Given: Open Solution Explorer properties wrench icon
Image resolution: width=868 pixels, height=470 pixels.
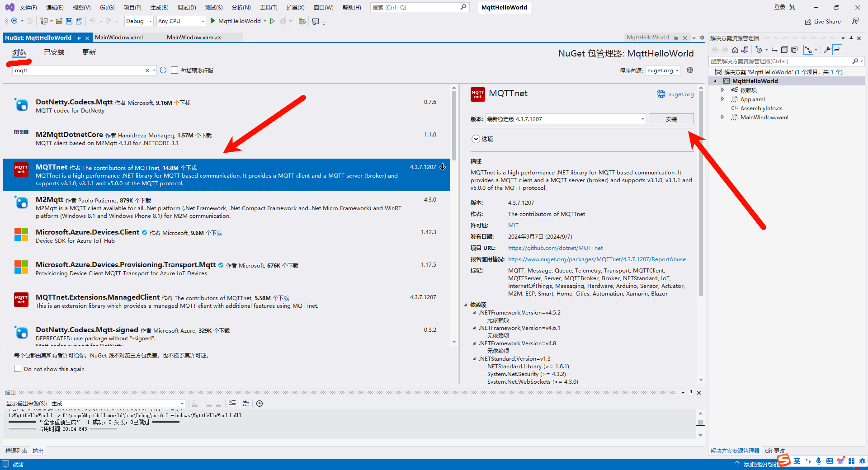Looking at the screenshot, I should point(827,50).
